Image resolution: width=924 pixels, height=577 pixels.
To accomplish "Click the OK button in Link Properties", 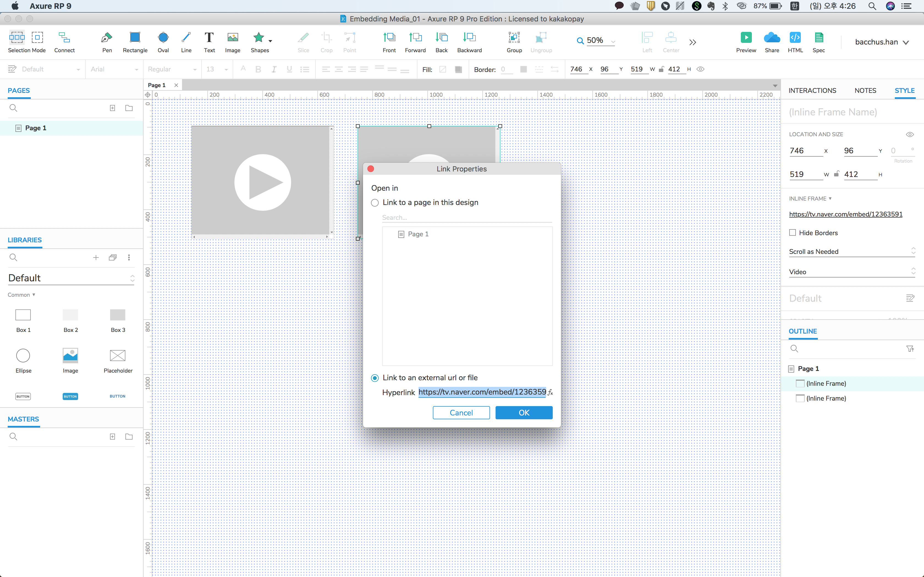I will 524,412.
